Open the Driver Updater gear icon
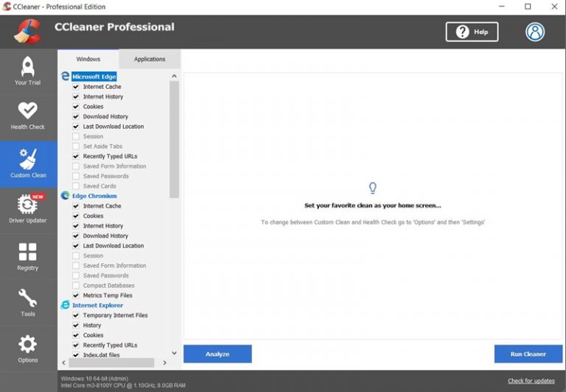Viewport: 566px width, 392px height. pos(28,204)
